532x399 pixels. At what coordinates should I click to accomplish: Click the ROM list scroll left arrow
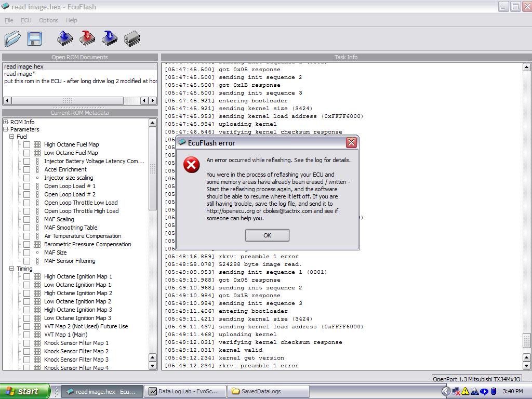coord(7,100)
